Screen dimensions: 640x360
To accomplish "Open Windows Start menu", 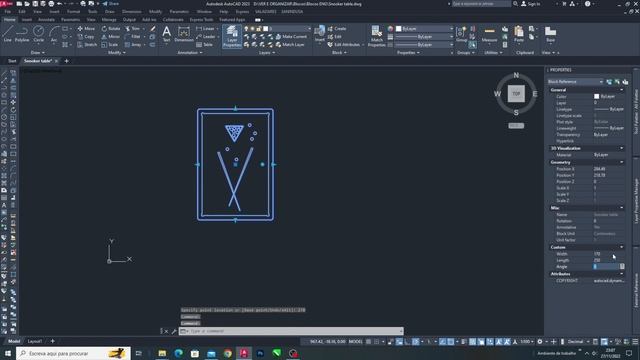I will pyautogui.click(x=8, y=353).
